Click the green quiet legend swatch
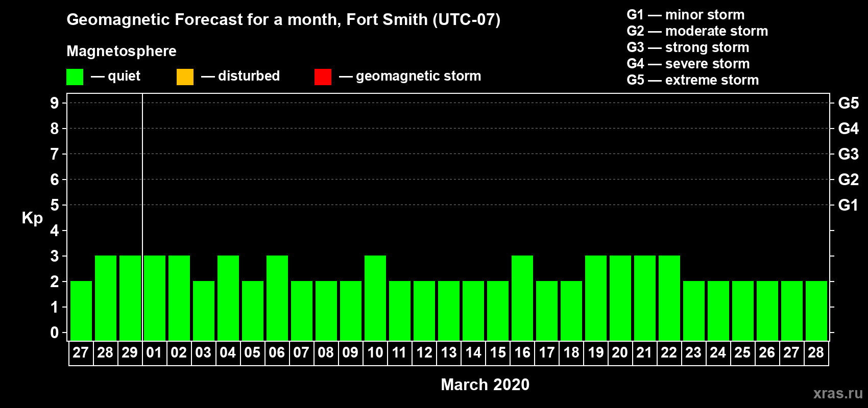This screenshot has height=408, width=868. point(75,77)
